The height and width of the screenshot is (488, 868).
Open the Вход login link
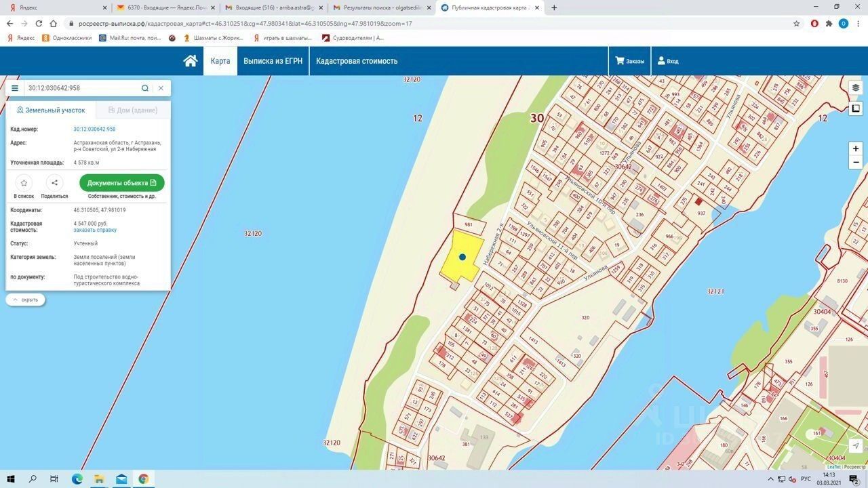click(668, 61)
